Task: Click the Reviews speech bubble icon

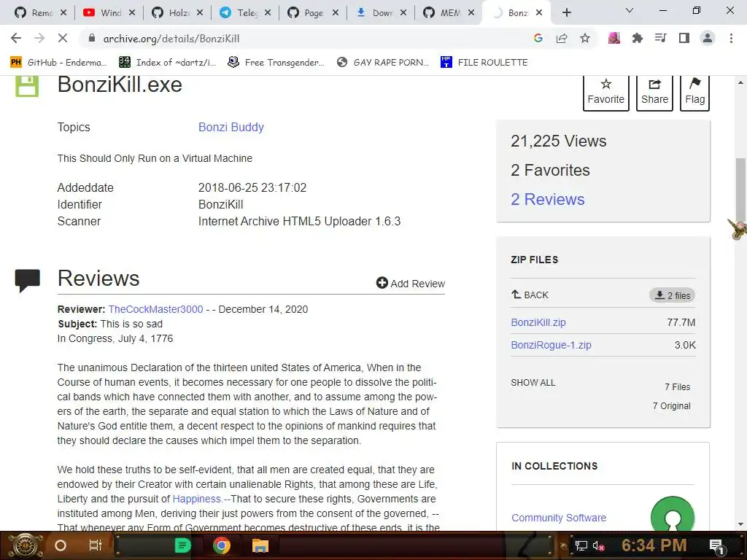Action: (x=27, y=281)
